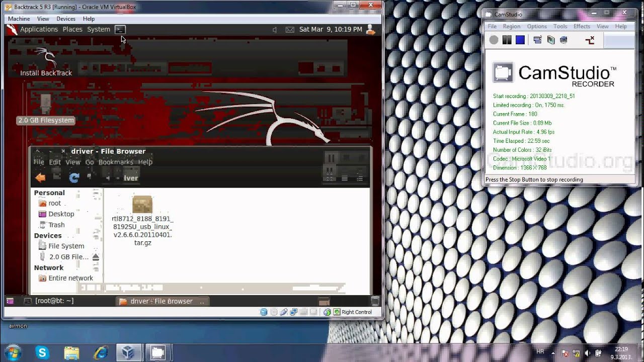Viewport: 644px width, 362px height.
Task: Switch to [root@bt: ~] terminal task
Action: pos(49,301)
